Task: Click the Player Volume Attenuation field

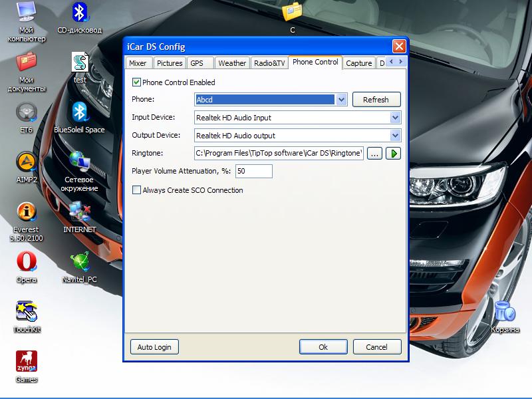Action: click(x=253, y=172)
